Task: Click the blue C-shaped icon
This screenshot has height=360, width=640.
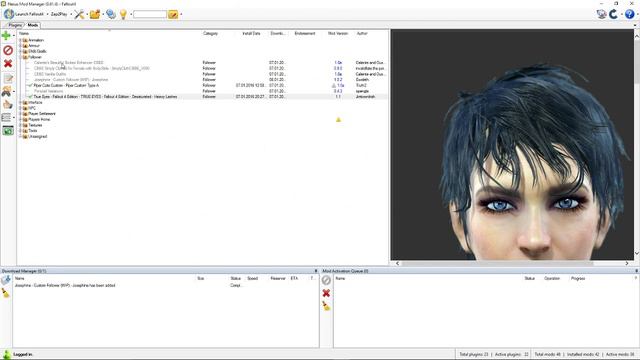Action: pos(613,14)
